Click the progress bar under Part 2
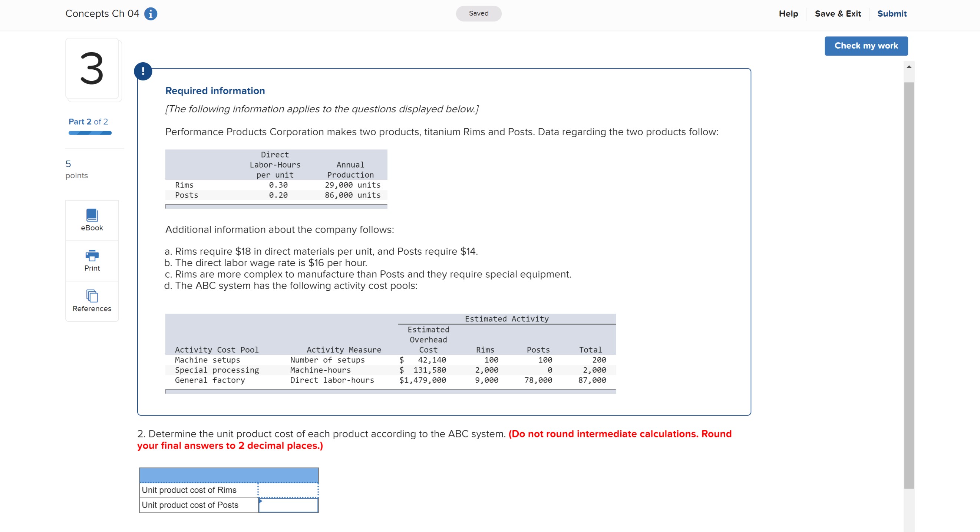Image resolution: width=980 pixels, height=532 pixels. click(x=90, y=133)
